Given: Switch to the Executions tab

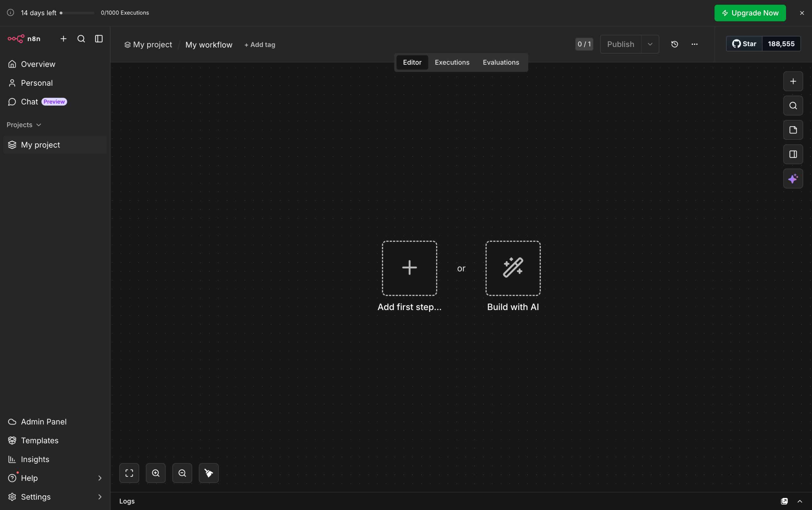Looking at the screenshot, I should (452, 63).
